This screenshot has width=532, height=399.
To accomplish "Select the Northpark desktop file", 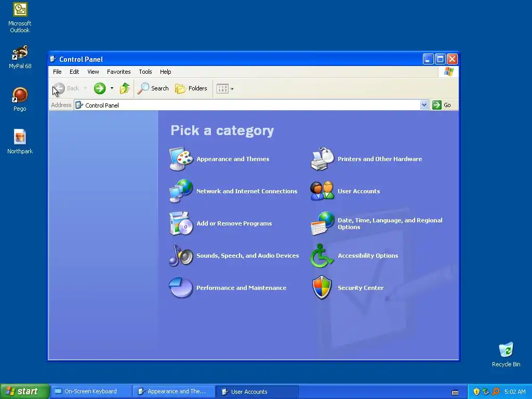I will tap(20, 142).
